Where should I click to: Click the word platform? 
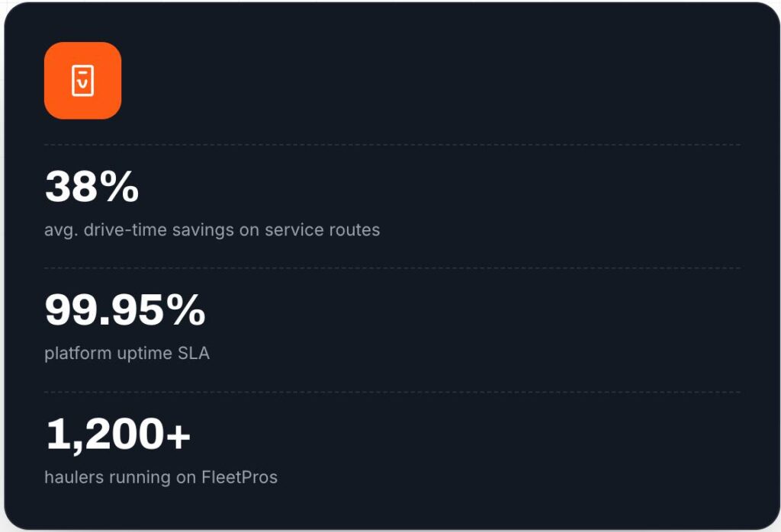coord(77,354)
